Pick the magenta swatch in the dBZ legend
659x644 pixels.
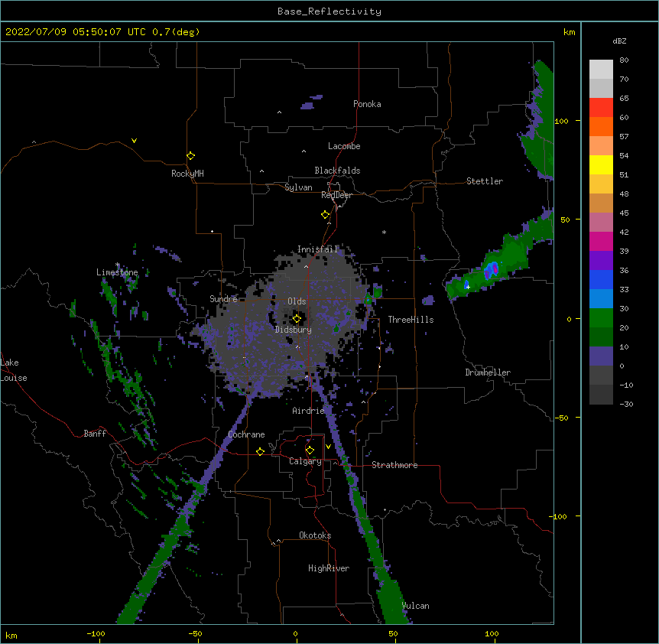pos(601,242)
